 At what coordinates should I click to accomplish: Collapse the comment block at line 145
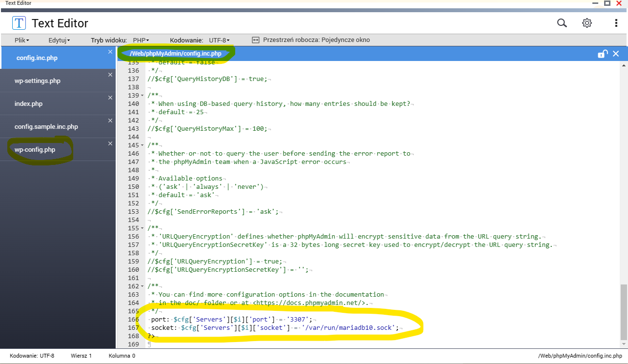pyautogui.click(x=142, y=145)
